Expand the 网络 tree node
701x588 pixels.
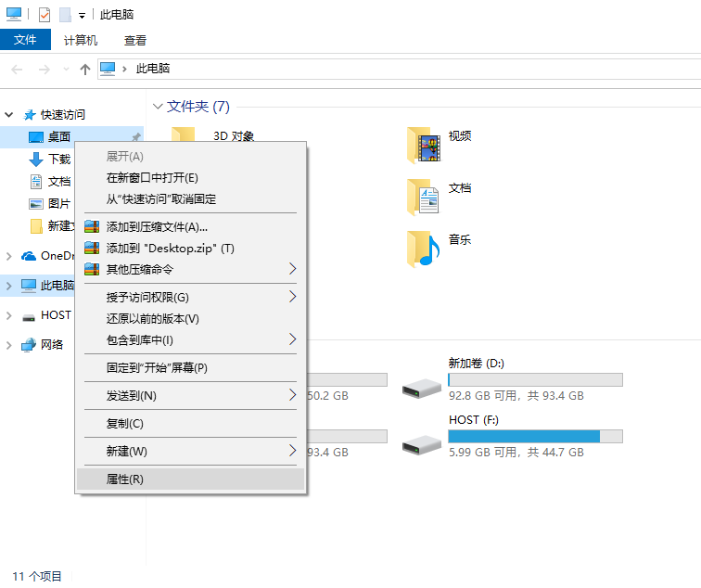(x=8, y=345)
